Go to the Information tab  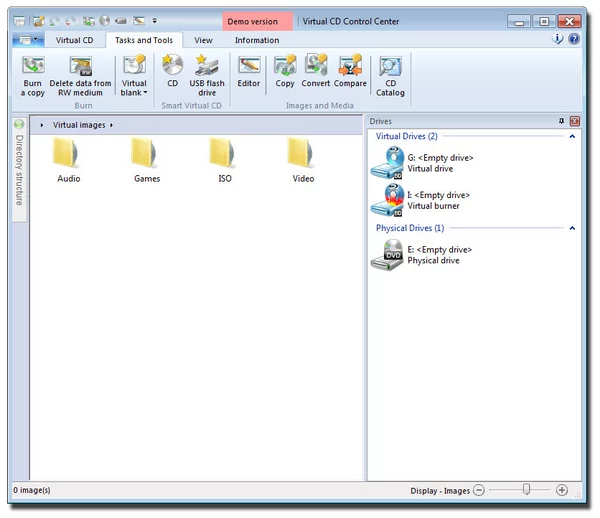tap(257, 40)
